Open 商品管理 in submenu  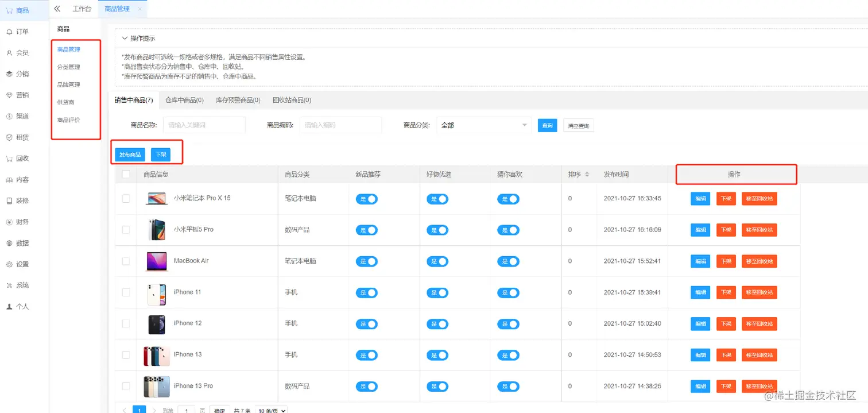pyautogui.click(x=68, y=49)
